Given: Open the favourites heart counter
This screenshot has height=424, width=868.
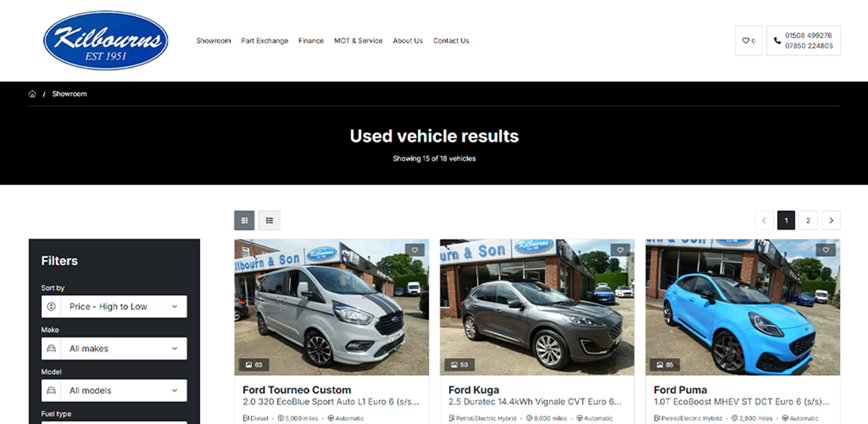Looking at the screenshot, I should click(749, 41).
